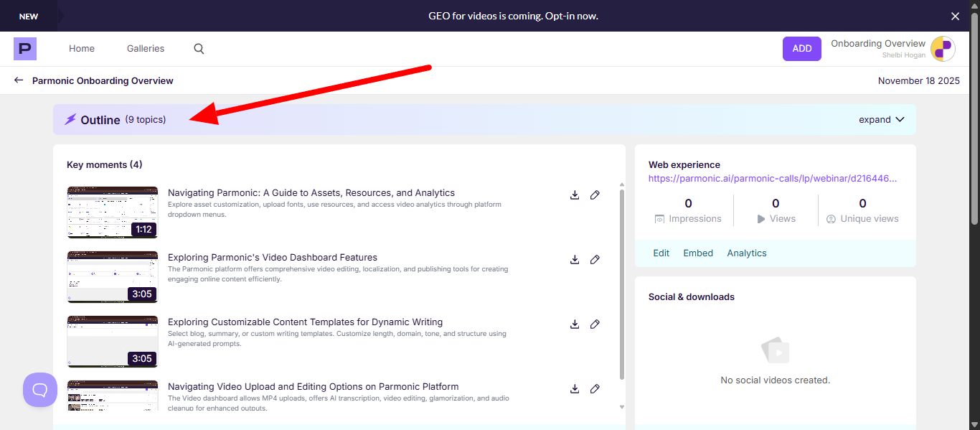
Task: Click the Views play icon
Action: [760, 219]
